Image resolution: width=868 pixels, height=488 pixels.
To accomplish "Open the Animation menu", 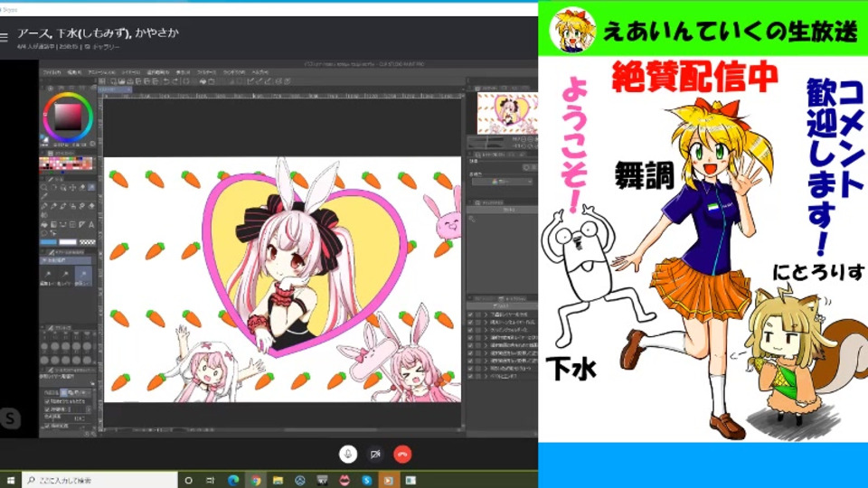I will [101, 72].
